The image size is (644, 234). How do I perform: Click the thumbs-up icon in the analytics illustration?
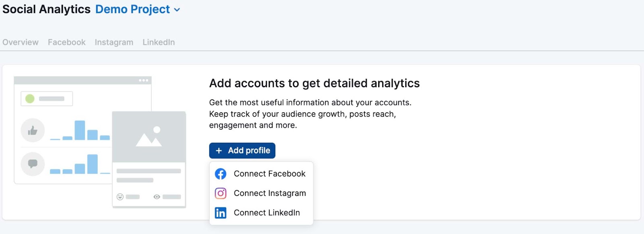(x=33, y=130)
